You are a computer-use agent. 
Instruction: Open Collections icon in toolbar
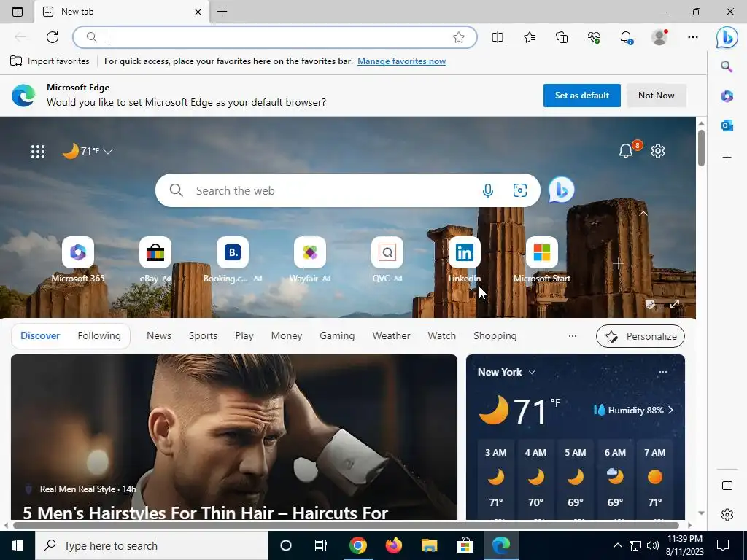coord(562,37)
